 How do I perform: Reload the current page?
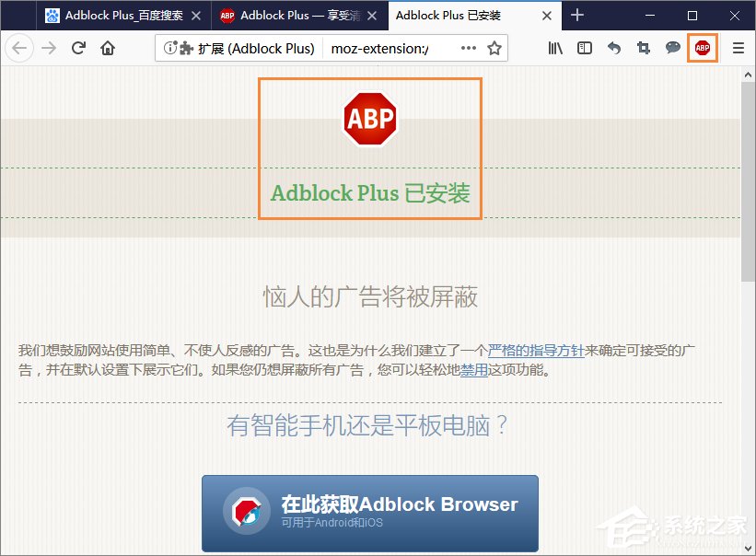[77, 48]
